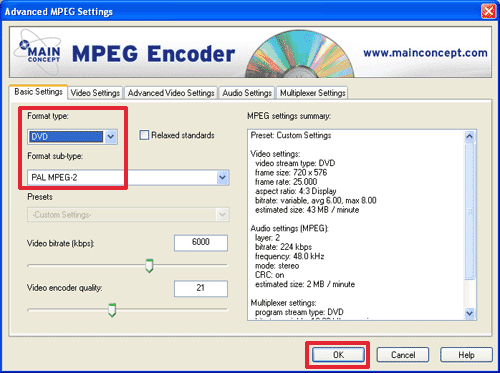Click 'Preset: Custom Settings' summary line
The height and width of the screenshot is (373, 500).
pyautogui.click(x=291, y=135)
